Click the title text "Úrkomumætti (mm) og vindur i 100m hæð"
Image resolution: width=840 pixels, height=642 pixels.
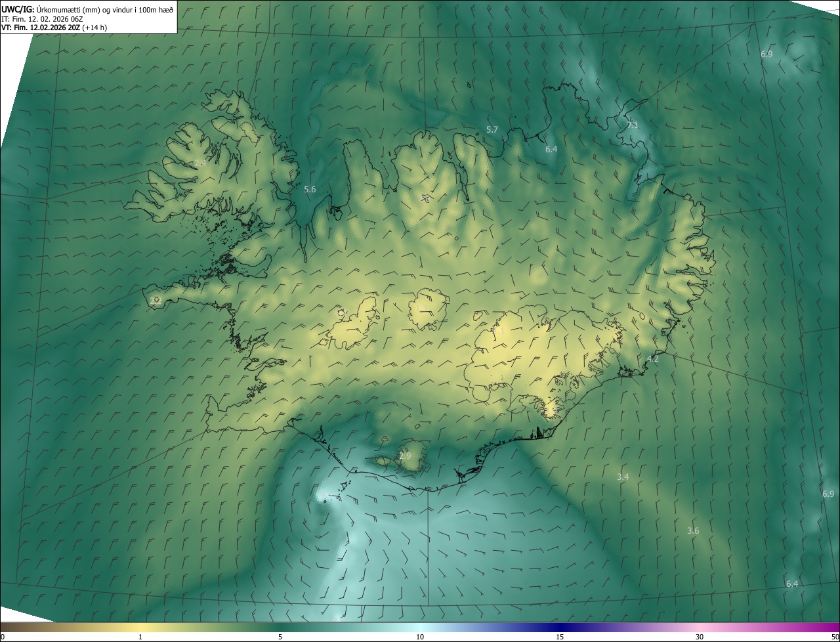(104, 9)
